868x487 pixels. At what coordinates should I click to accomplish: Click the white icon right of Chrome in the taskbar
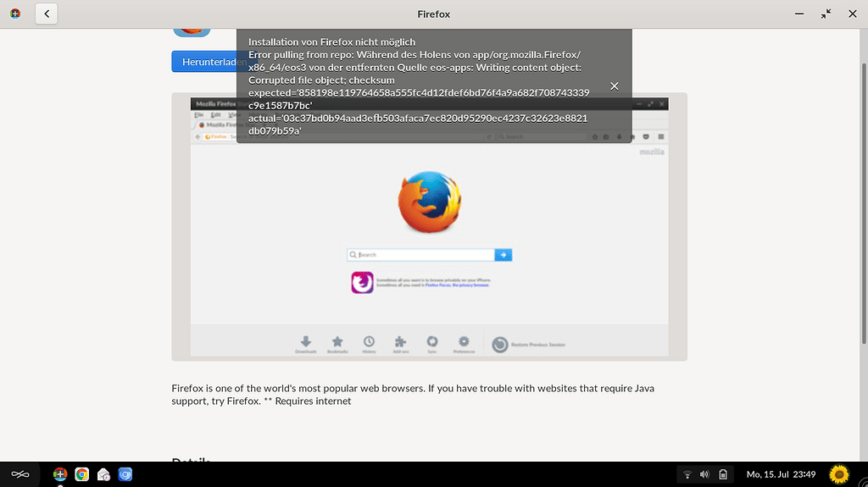pyautogui.click(x=103, y=474)
